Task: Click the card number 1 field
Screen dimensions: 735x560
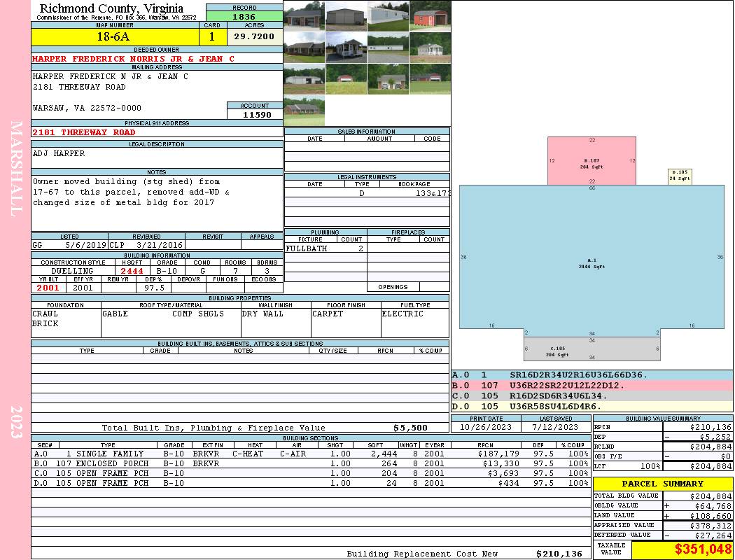Action: pyautogui.click(x=212, y=37)
